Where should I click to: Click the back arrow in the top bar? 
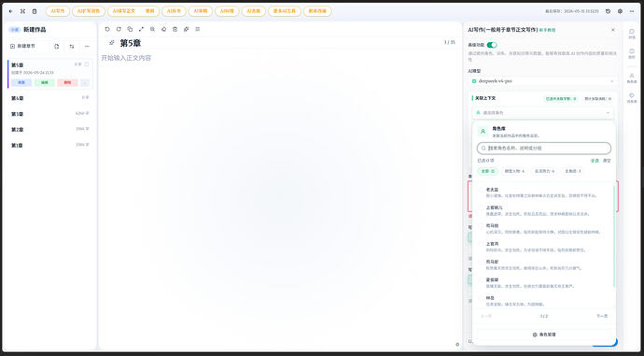(x=10, y=11)
